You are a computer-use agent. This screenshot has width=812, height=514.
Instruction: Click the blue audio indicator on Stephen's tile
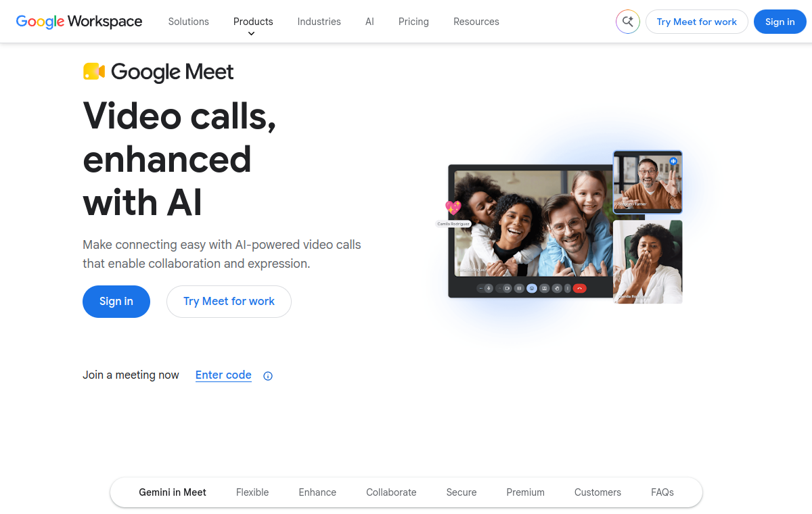click(x=673, y=161)
